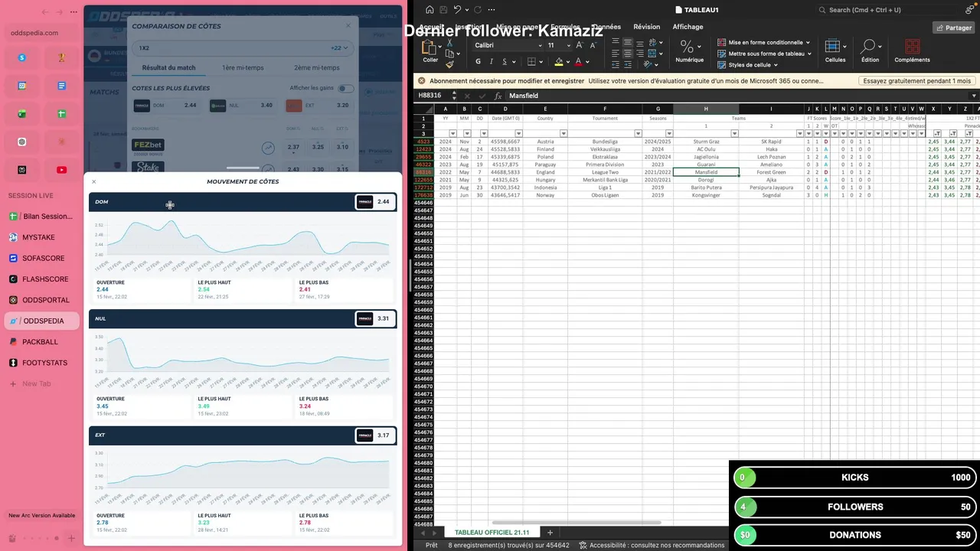Screen dimensions: 980x551
Task: Click Essayez gratuitement pendant 1 mois
Action: [917, 80]
